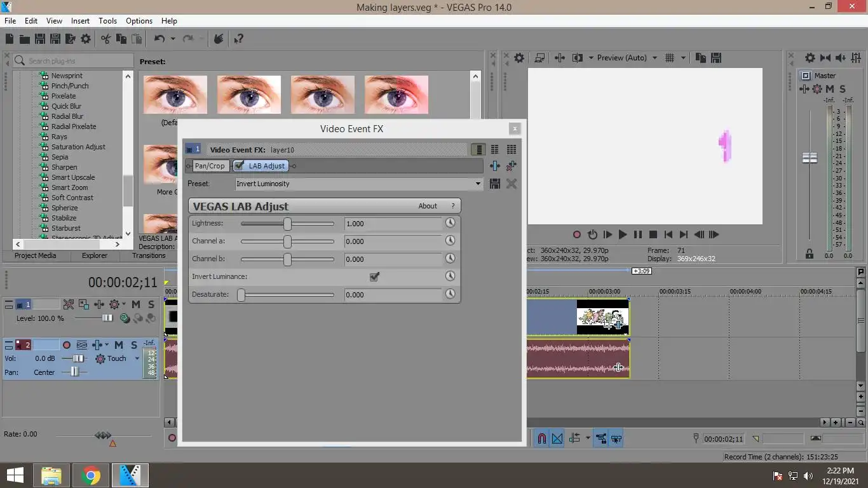This screenshot has width=868, height=488.
Task: Save preview snapshot to file icon
Action: [x=716, y=58]
